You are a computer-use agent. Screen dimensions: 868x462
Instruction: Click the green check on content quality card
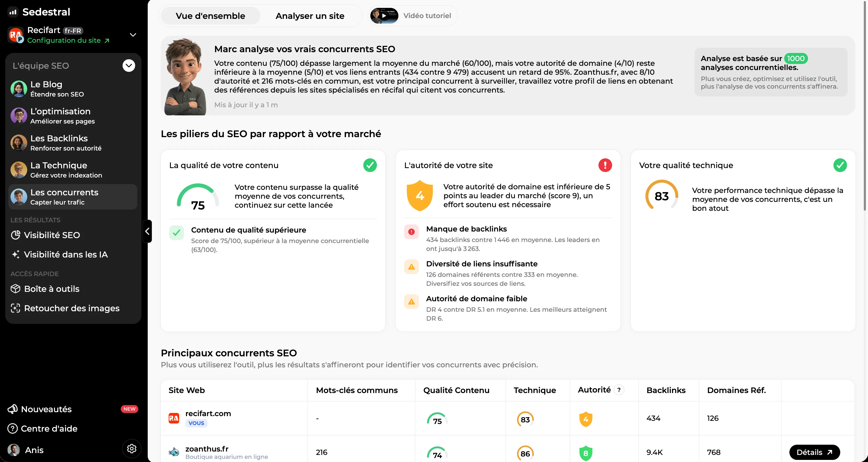tap(370, 165)
